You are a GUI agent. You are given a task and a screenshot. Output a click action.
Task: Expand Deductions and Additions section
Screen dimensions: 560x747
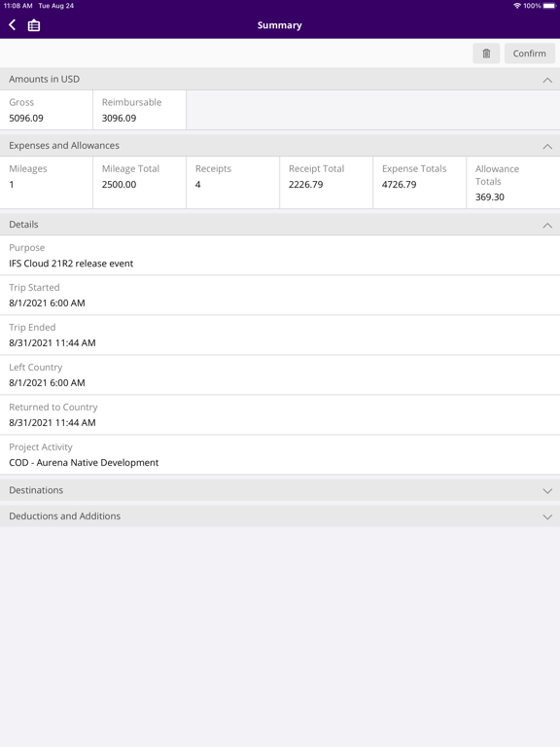tap(280, 516)
